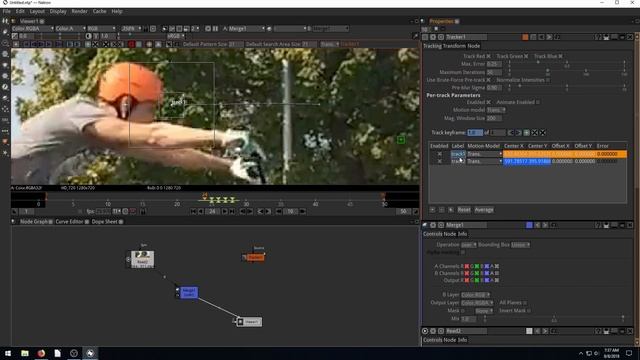This screenshot has width=640, height=360.
Task: Open the alpha channel dropdown Color.A
Action: (70, 29)
